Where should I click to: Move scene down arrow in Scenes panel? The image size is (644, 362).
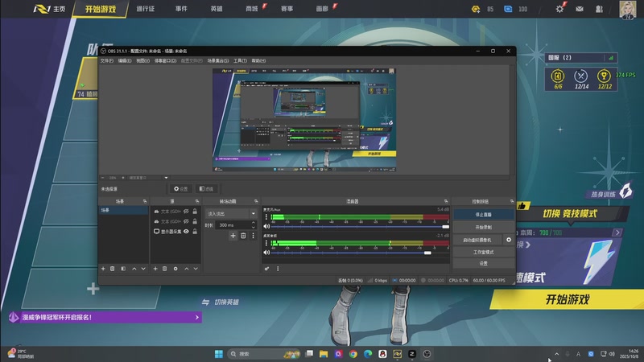click(x=143, y=269)
